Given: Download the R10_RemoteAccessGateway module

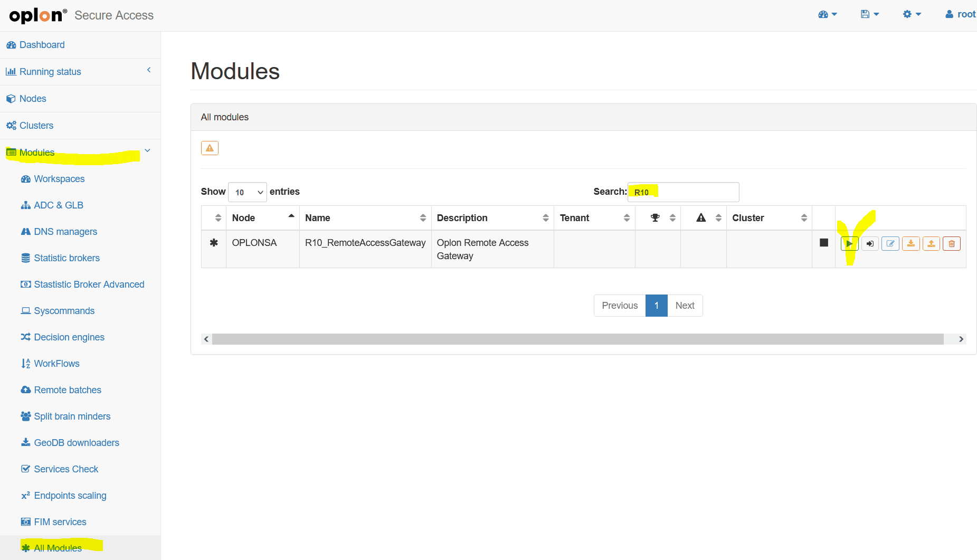Looking at the screenshot, I should [911, 243].
